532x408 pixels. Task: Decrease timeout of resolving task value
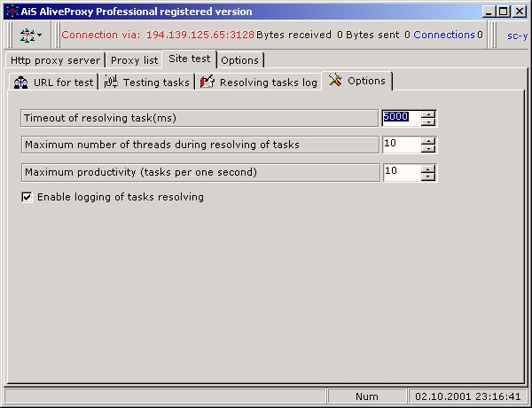click(x=428, y=122)
